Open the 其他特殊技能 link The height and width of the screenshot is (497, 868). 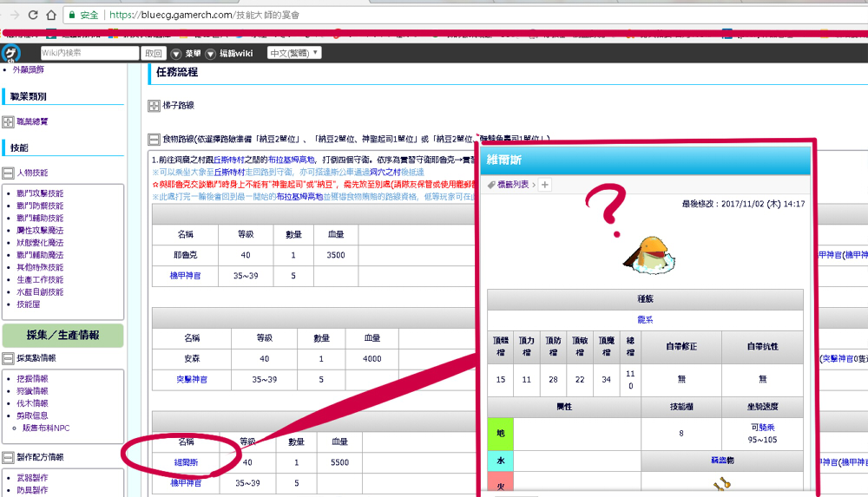tap(40, 267)
